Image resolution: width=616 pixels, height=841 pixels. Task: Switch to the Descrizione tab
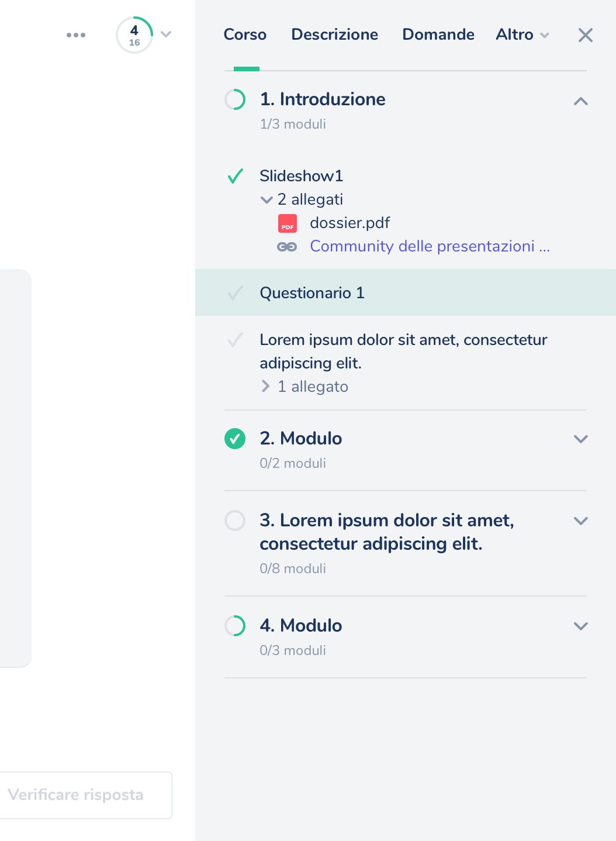(x=334, y=35)
